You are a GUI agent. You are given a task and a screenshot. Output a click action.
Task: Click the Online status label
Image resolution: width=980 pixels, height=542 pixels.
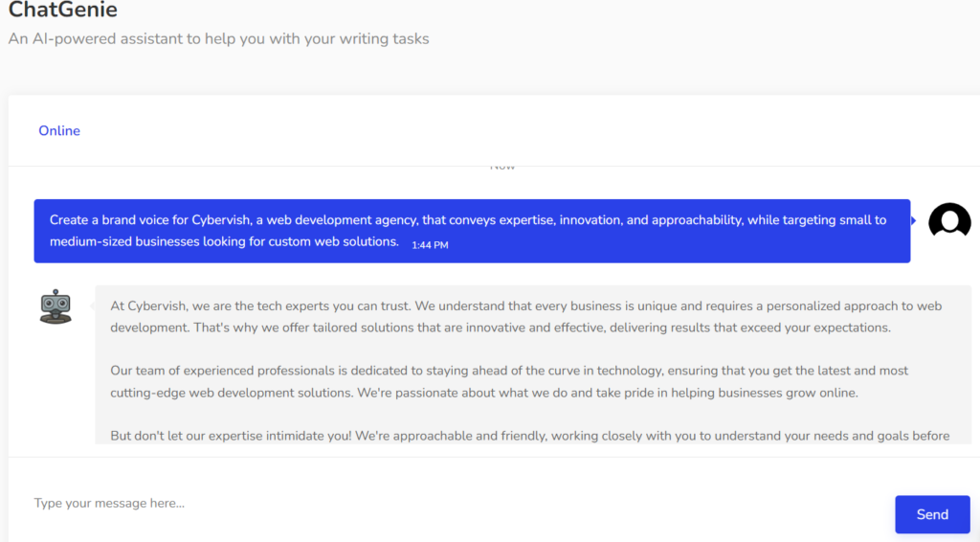click(59, 130)
